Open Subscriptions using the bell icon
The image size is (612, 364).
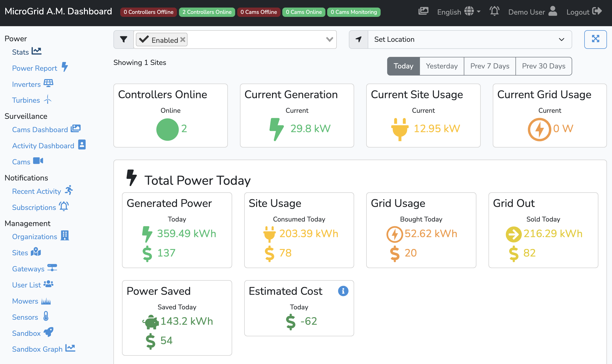pyautogui.click(x=64, y=206)
